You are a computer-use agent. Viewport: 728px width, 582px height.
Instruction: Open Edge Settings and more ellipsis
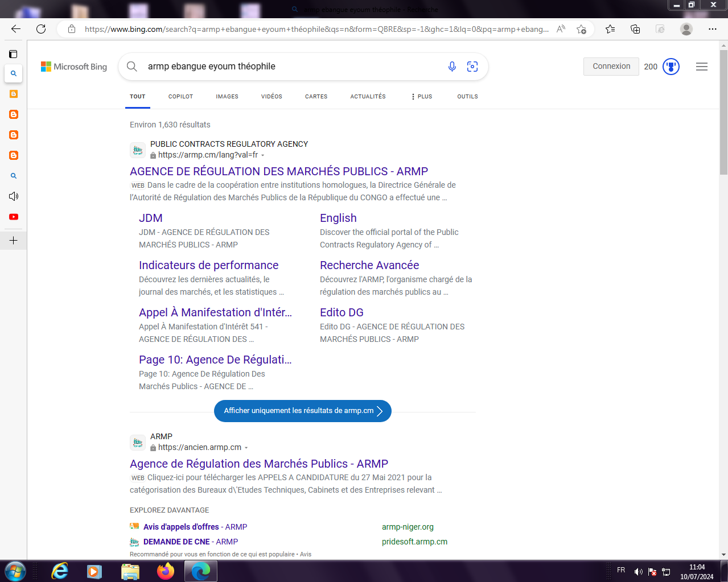713,29
